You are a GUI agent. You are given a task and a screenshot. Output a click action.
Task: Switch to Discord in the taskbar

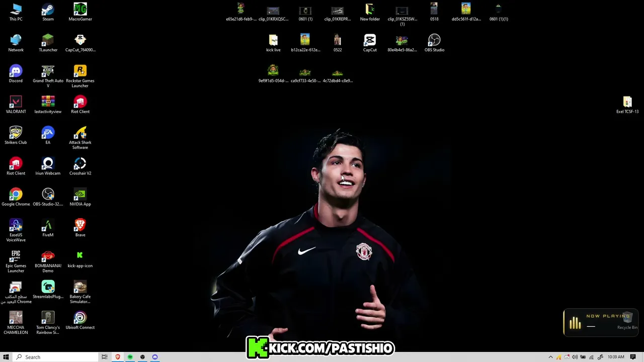click(155, 357)
